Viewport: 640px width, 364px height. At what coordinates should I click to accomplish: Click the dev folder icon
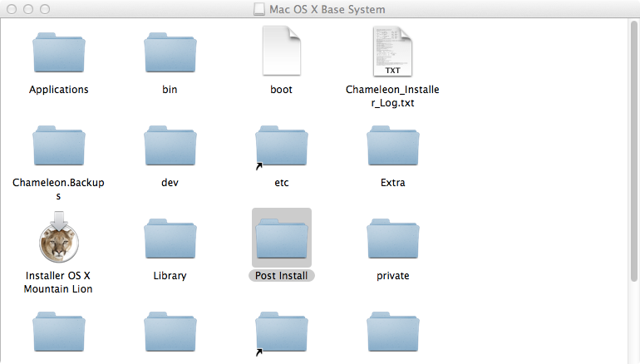(x=170, y=147)
